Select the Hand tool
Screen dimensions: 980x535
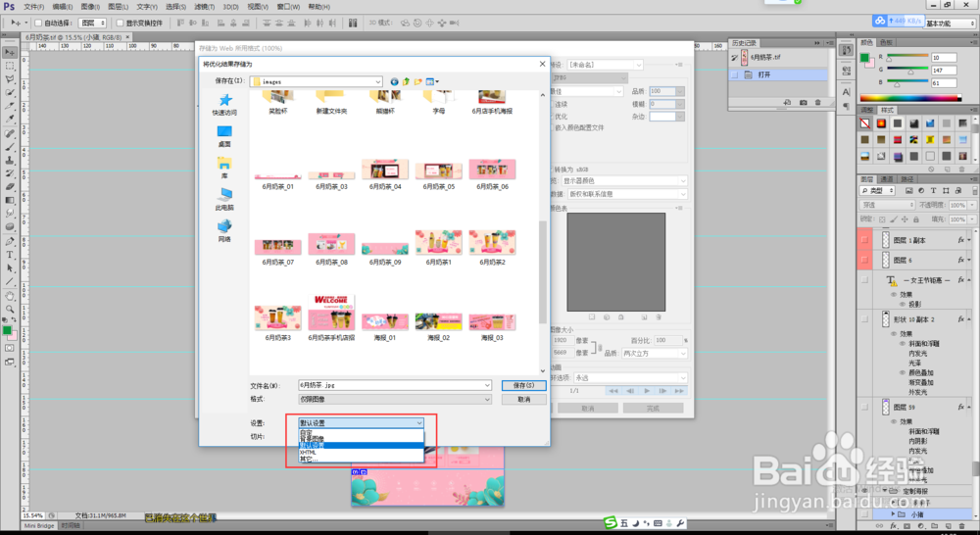[10, 296]
